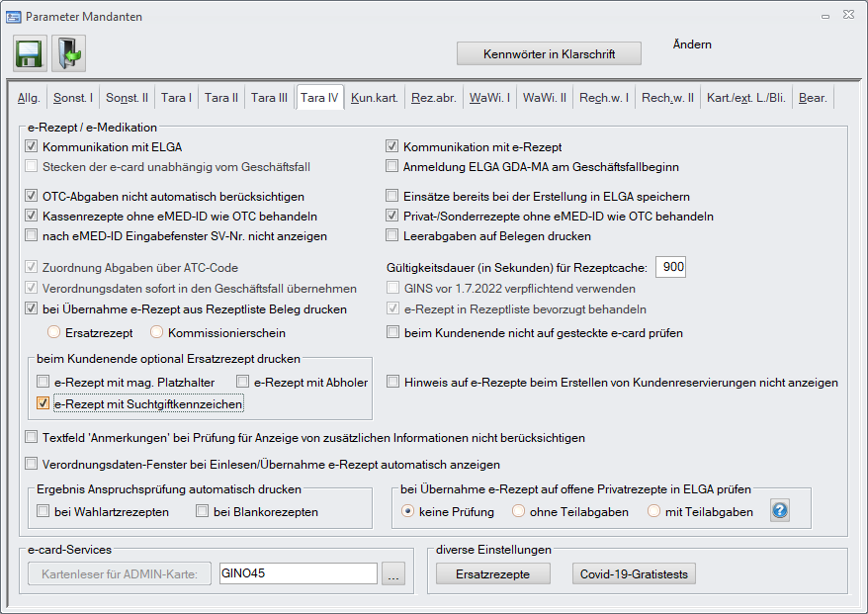Go to the Allg. tab
This screenshot has height=614, width=868.
[x=30, y=98]
